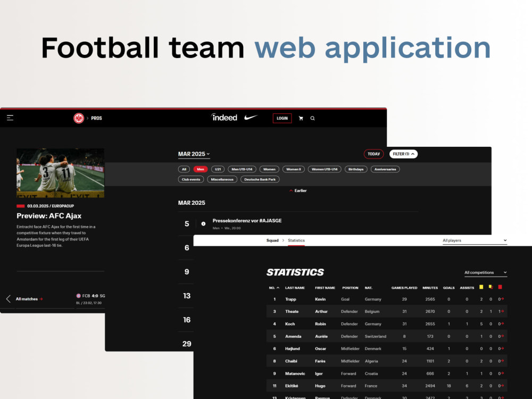Sort by GAMES PLAYED column header
The height and width of the screenshot is (399, 532).
[x=404, y=288]
